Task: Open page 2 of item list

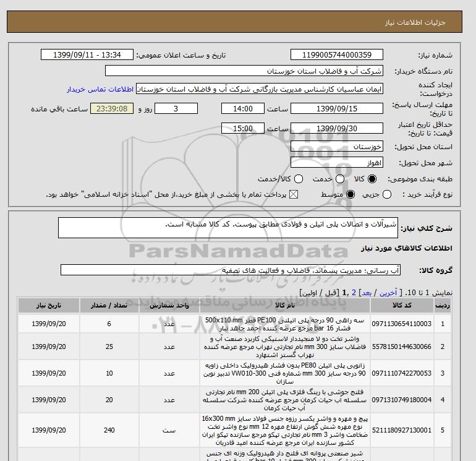Action: (x=354, y=293)
